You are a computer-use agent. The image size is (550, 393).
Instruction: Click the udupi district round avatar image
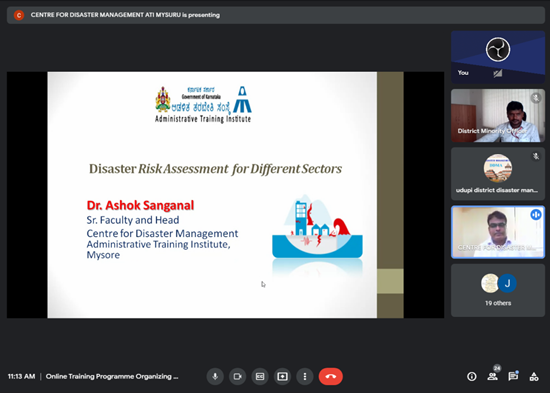(498, 168)
